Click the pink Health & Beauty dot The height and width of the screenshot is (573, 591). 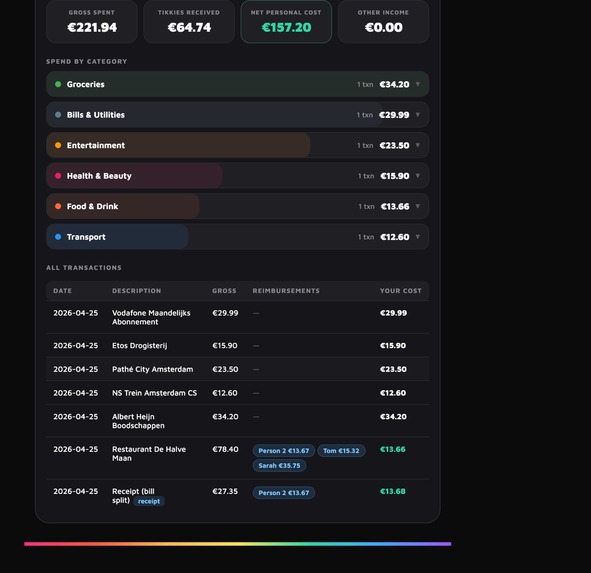coord(58,176)
